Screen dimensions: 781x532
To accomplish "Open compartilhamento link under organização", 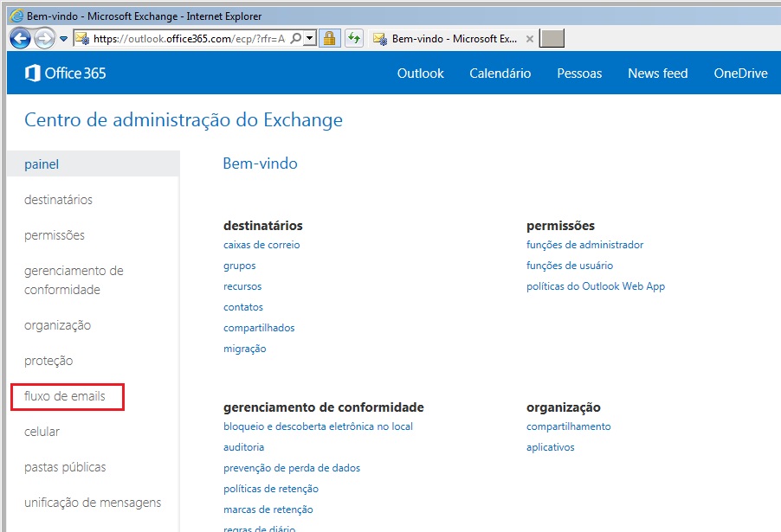I will [x=568, y=426].
